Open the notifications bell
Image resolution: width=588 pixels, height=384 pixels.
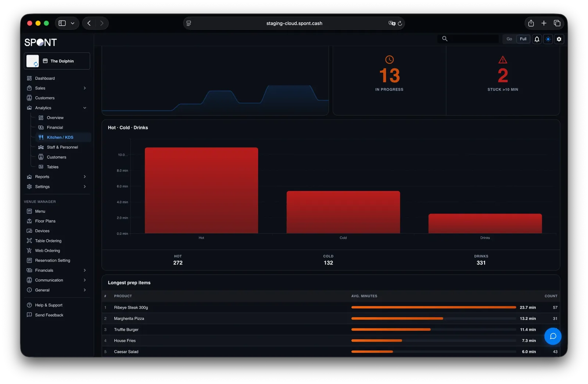tap(537, 39)
